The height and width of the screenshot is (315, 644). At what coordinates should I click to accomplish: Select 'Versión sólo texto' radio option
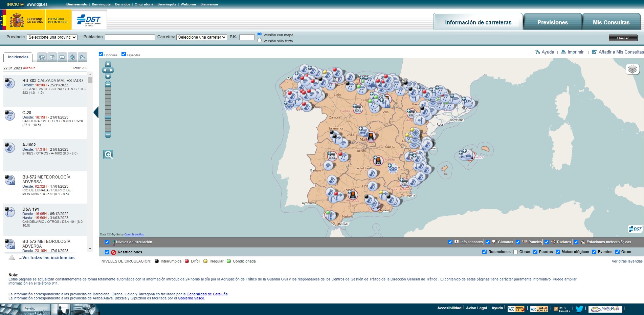point(260,40)
